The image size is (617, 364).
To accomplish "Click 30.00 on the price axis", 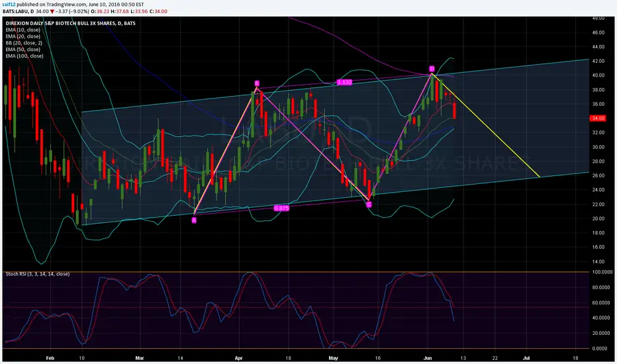I will pyautogui.click(x=598, y=147).
